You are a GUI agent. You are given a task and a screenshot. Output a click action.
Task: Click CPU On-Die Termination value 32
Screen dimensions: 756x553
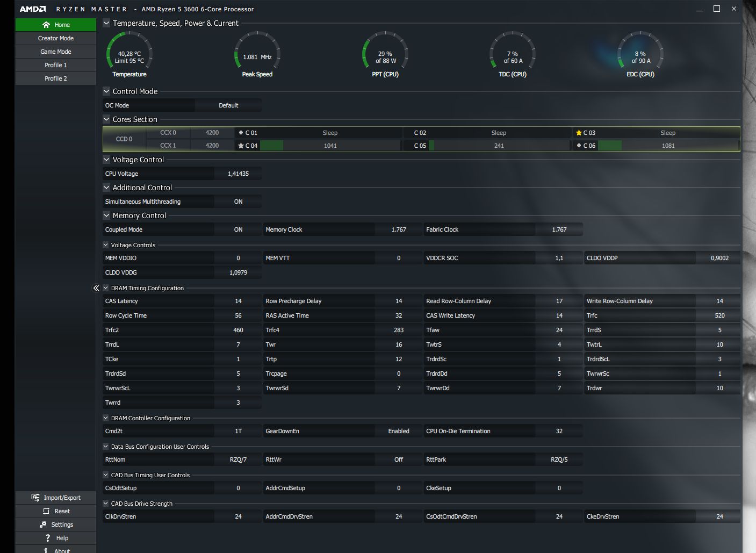pos(559,431)
